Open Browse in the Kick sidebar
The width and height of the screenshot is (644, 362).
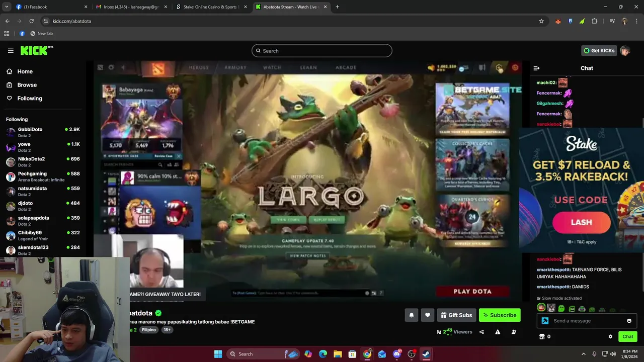27,85
